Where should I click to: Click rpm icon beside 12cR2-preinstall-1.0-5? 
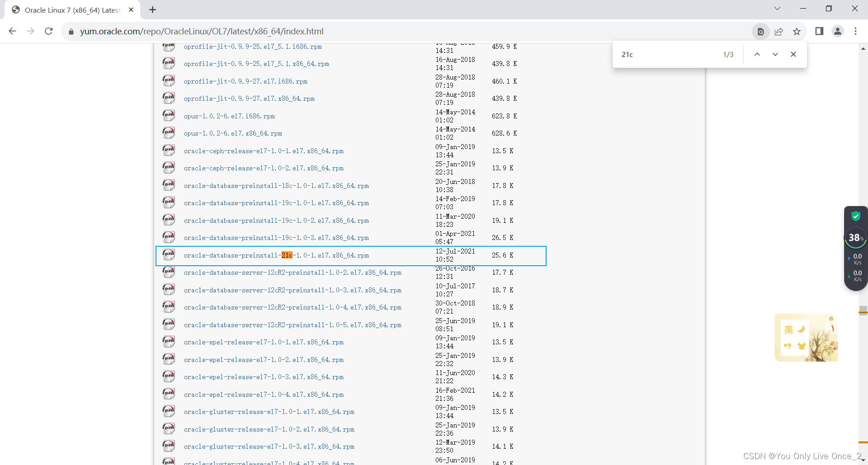[x=169, y=324]
